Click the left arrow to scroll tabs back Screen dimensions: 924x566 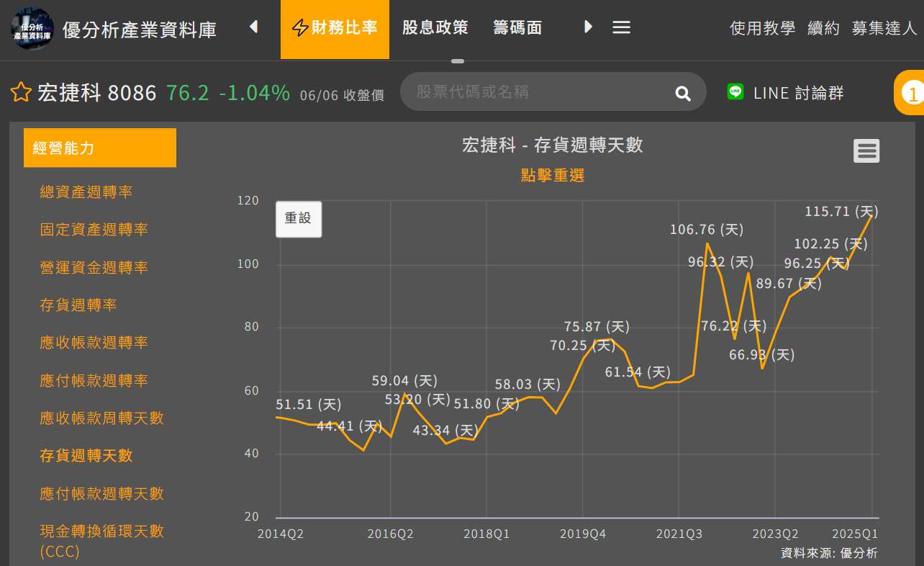tap(253, 27)
